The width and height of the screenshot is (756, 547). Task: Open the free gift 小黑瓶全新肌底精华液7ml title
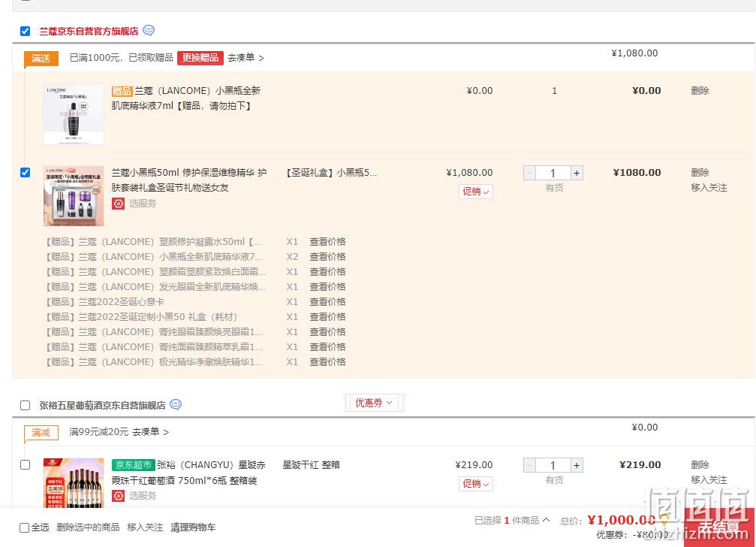(186, 98)
